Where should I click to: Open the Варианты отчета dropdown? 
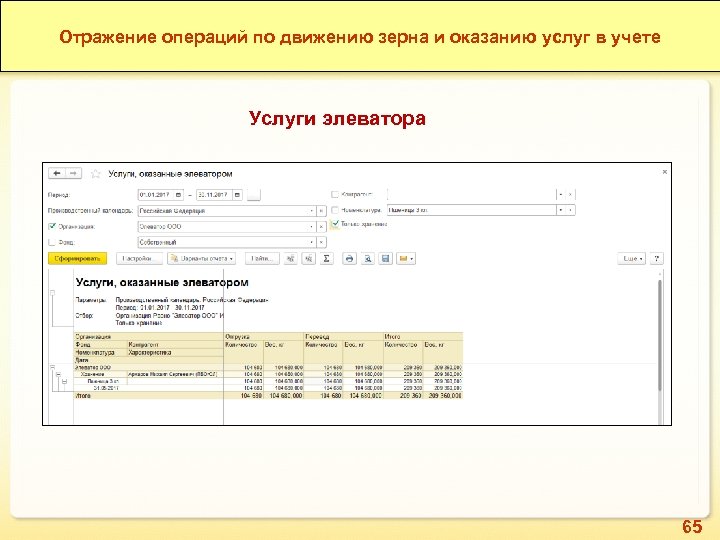[x=202, y=259]
